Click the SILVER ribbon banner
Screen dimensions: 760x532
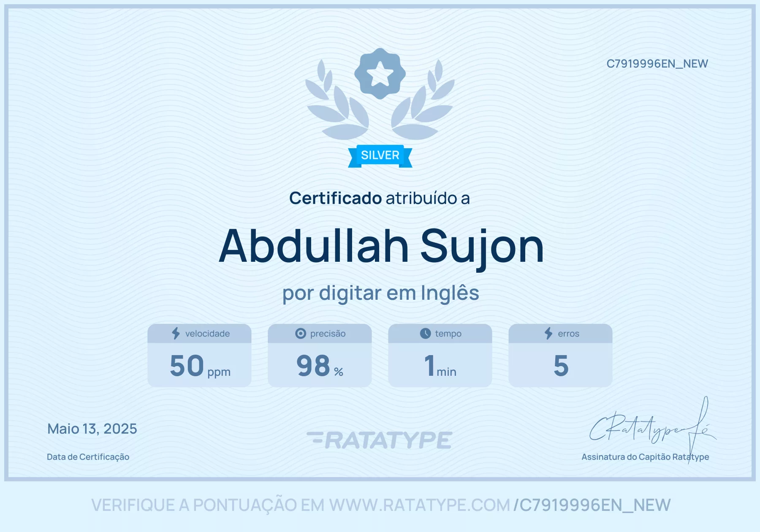[380, 156]
